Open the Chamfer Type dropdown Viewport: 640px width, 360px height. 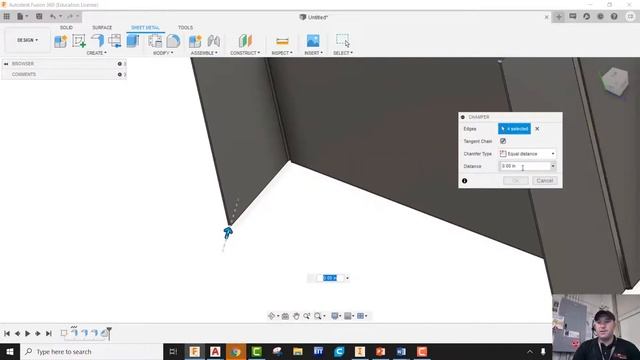point(527,153)
